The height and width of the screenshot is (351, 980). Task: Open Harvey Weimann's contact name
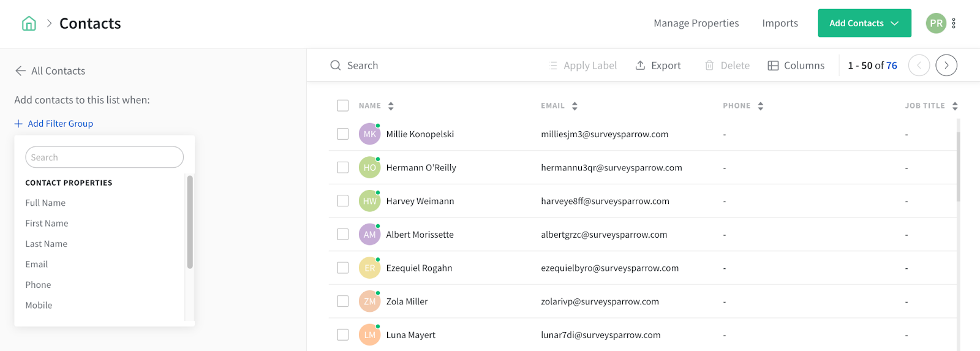coord(420,201)
